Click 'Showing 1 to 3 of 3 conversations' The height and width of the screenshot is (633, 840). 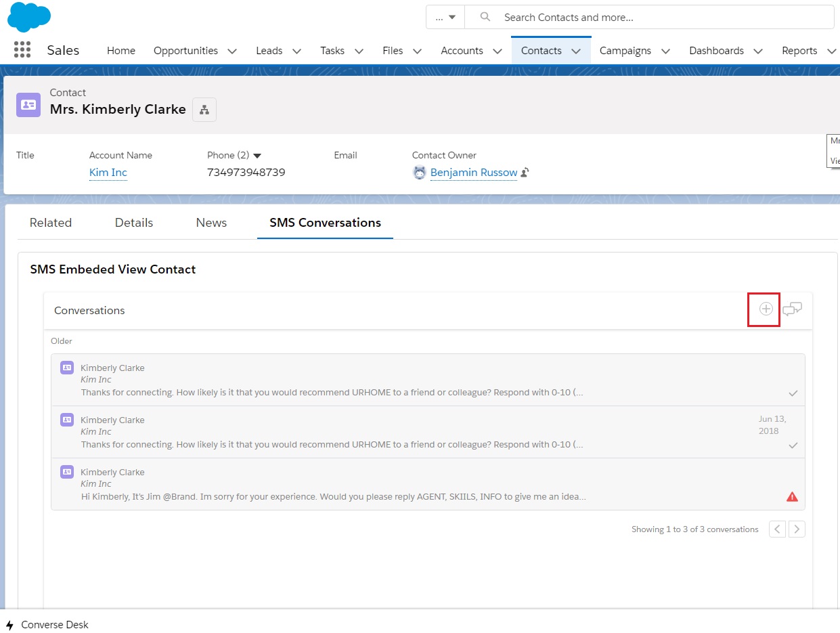[x=695, y=529]
